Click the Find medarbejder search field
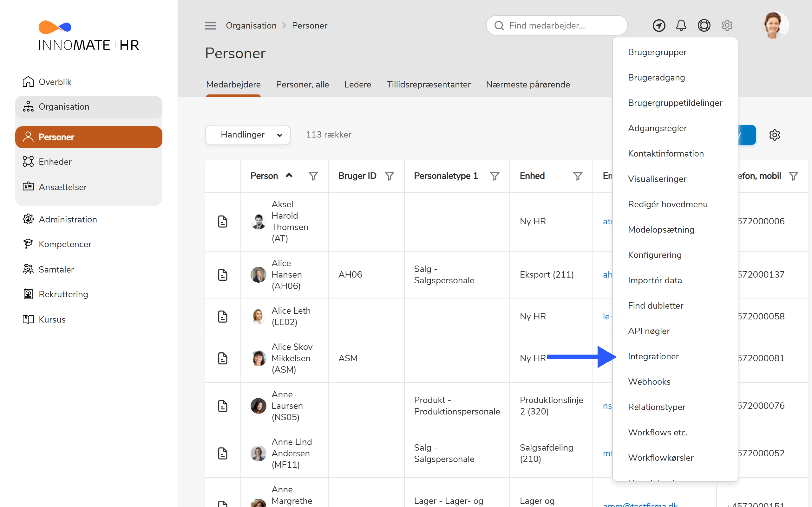This screenshot has height=507, width=812. click(557, 25)
